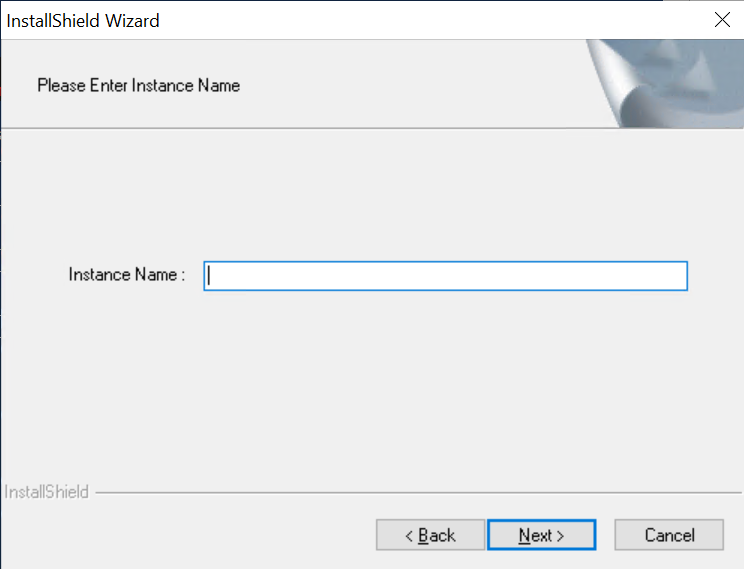This screenshot has width=744, height=569.
Task: Click the 'Instance Name :' label
Action: point(127,274)
